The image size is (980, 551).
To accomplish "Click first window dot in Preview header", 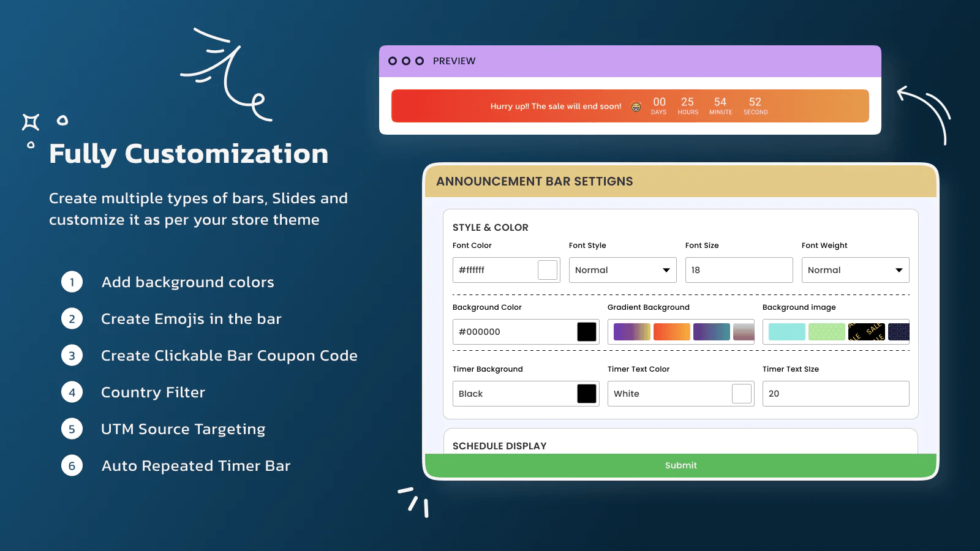I will pos(393,61).
